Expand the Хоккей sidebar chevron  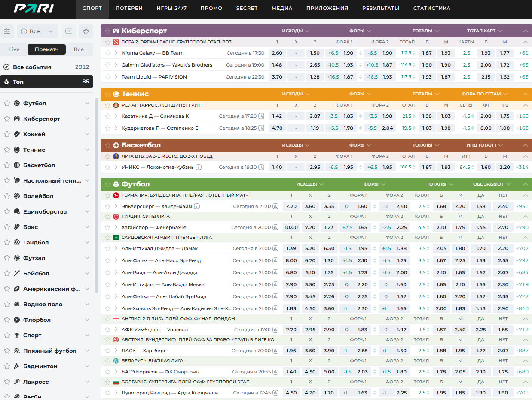pos(87,134)
